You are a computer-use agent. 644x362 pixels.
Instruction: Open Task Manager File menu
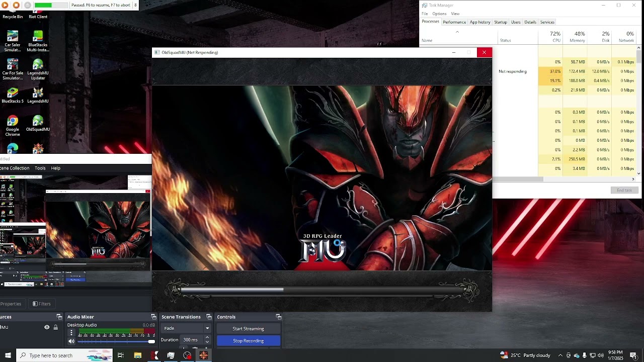425,14
